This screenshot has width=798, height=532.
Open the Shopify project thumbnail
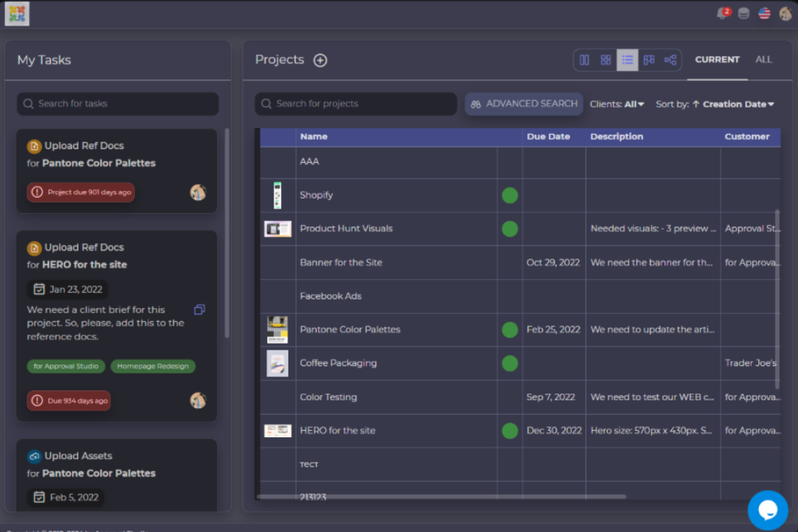tap(278, 195)
